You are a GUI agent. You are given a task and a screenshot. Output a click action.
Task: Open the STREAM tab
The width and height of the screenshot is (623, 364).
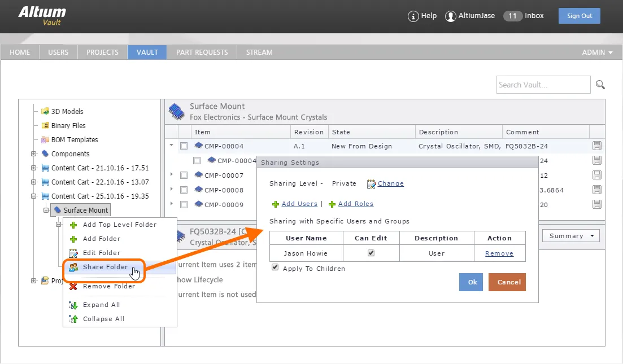pos(259,52)
